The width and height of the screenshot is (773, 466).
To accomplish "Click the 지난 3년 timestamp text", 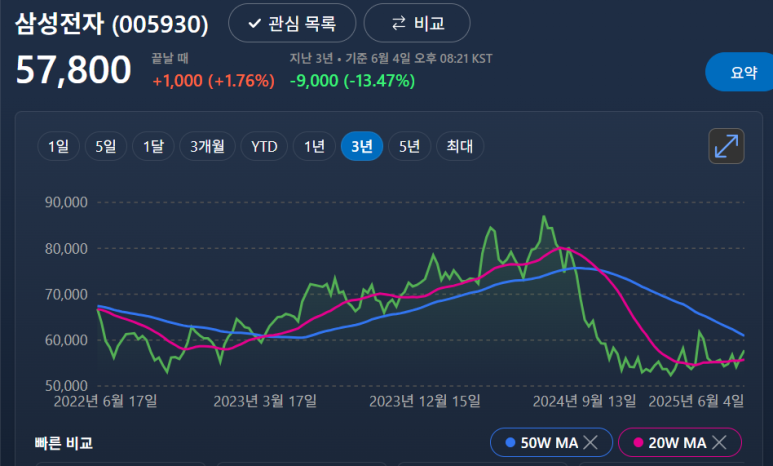I will click(x=391, y=58).
